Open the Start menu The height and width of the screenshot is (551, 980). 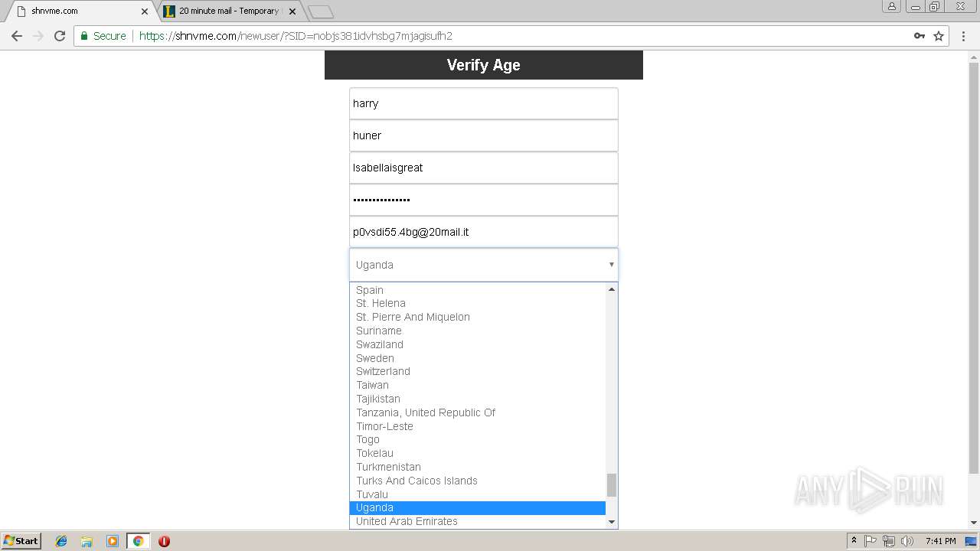click(x=21, y=541)
